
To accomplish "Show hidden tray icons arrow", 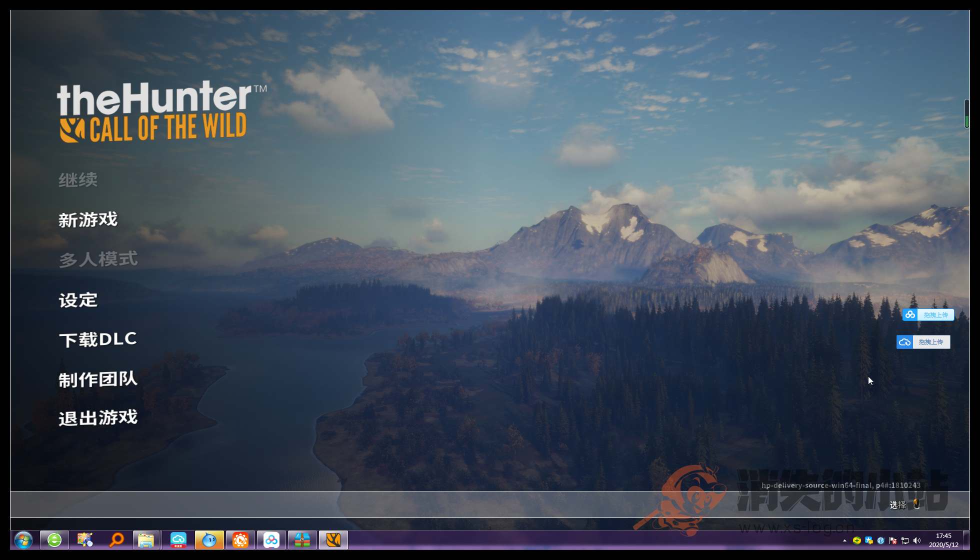I will pos(844,540).
